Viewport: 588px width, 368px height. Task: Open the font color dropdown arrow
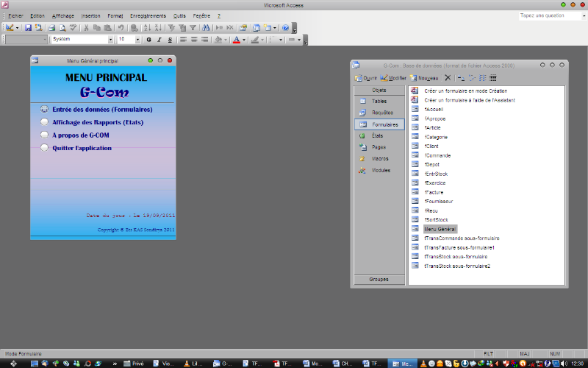[x=245, y=40]
